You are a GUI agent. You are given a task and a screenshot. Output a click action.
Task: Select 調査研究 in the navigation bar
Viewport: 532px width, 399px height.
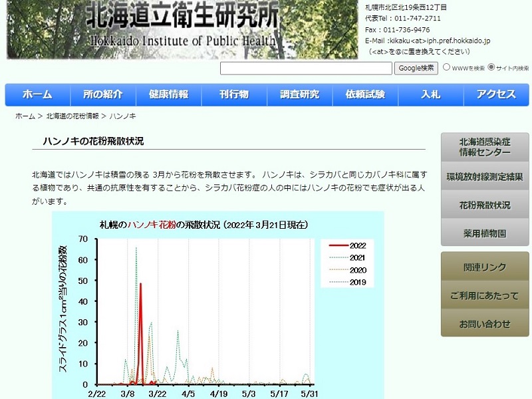(x=299, y=94)
